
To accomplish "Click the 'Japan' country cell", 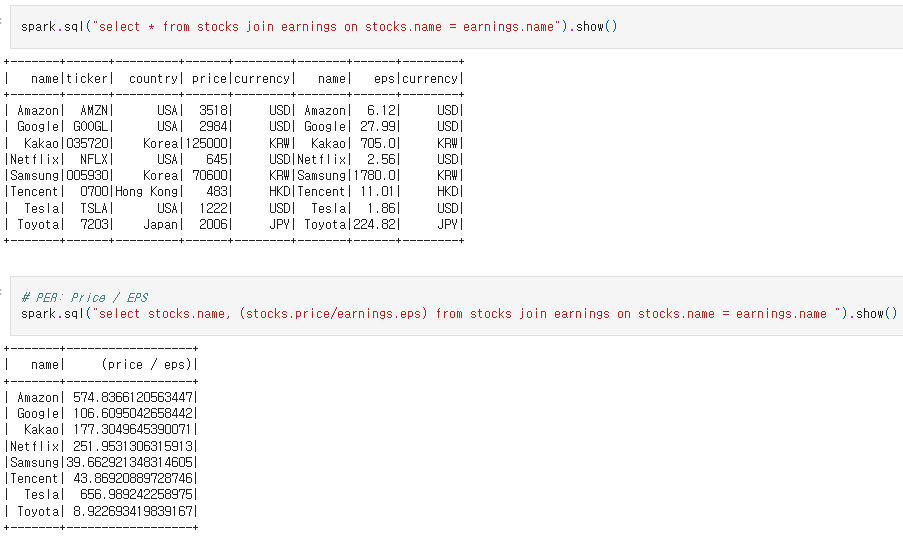I will click(161, 225).
